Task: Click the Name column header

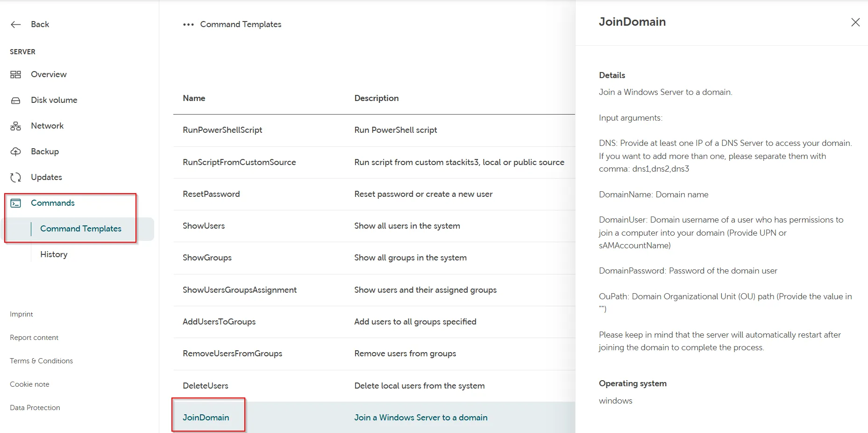Action: tap(193, 98)
